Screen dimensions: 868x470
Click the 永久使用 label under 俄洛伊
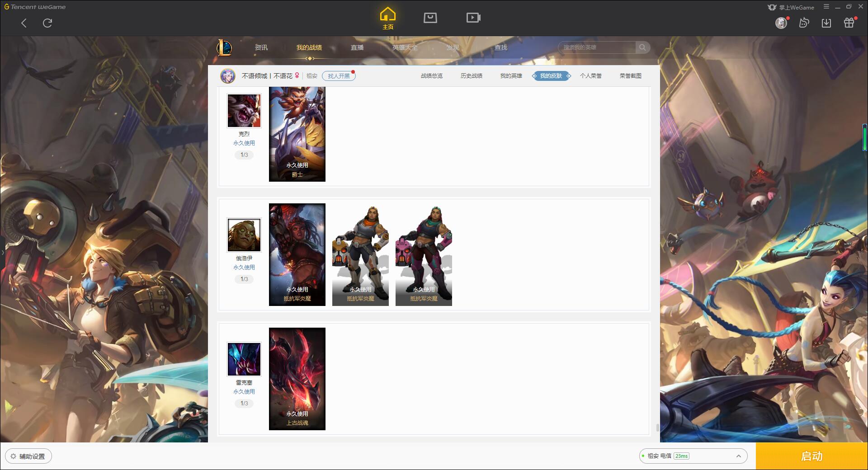(x=244, y=267)
